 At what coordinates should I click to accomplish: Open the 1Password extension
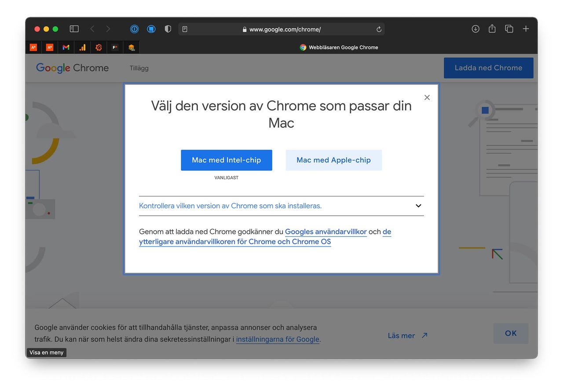click(135, 29)
